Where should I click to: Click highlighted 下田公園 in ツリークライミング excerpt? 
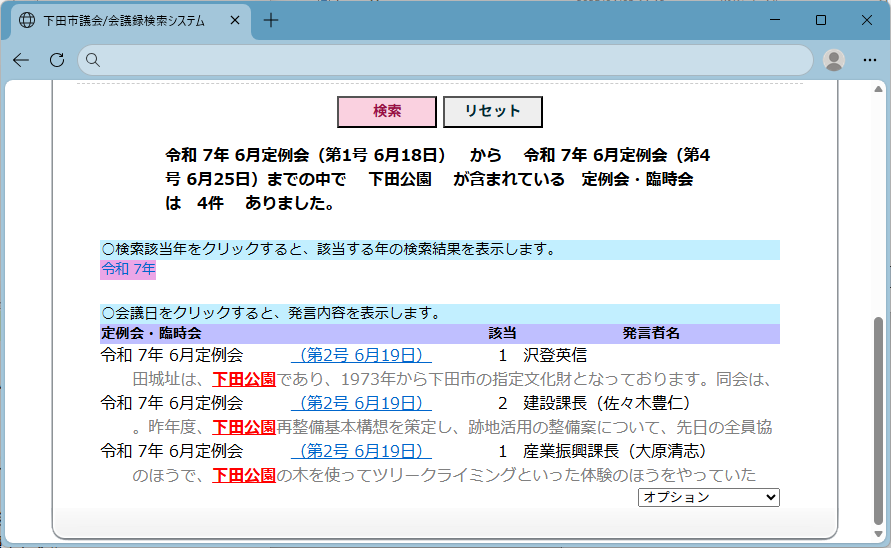[244, 475]
